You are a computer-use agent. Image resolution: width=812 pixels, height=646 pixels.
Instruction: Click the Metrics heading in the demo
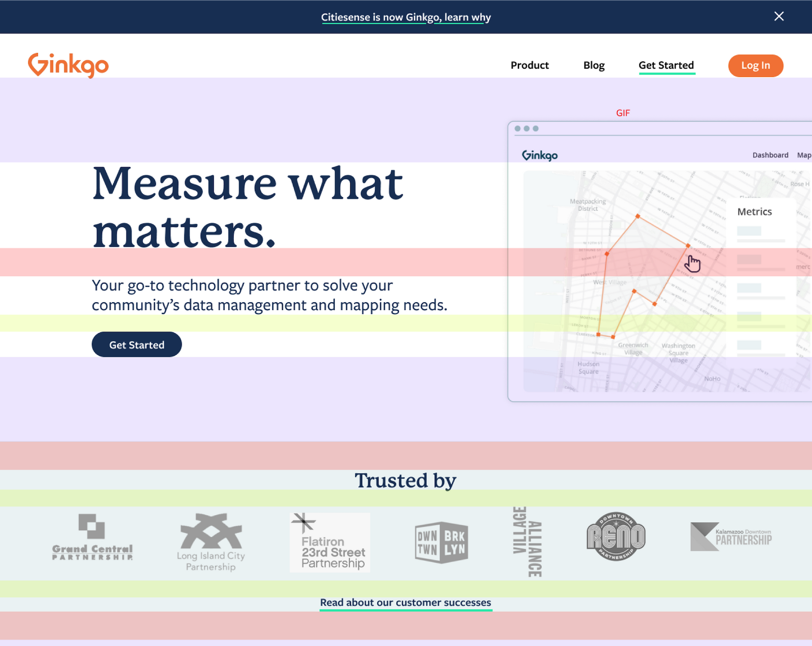754,212
